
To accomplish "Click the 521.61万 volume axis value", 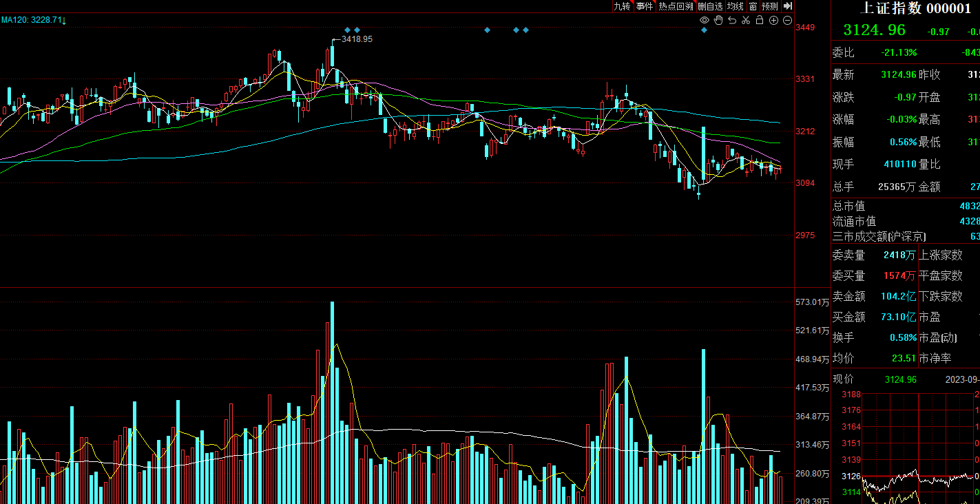I will pyautogui.click(x=812, y=330).
